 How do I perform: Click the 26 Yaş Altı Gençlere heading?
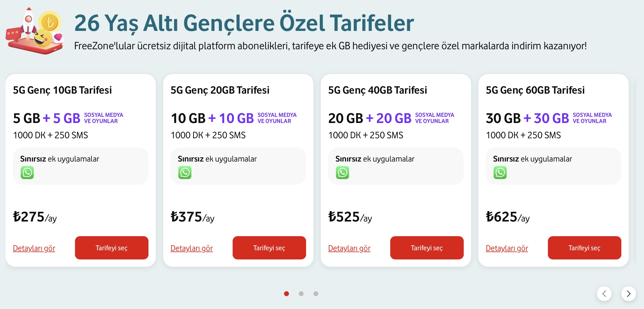coord(244,23)
